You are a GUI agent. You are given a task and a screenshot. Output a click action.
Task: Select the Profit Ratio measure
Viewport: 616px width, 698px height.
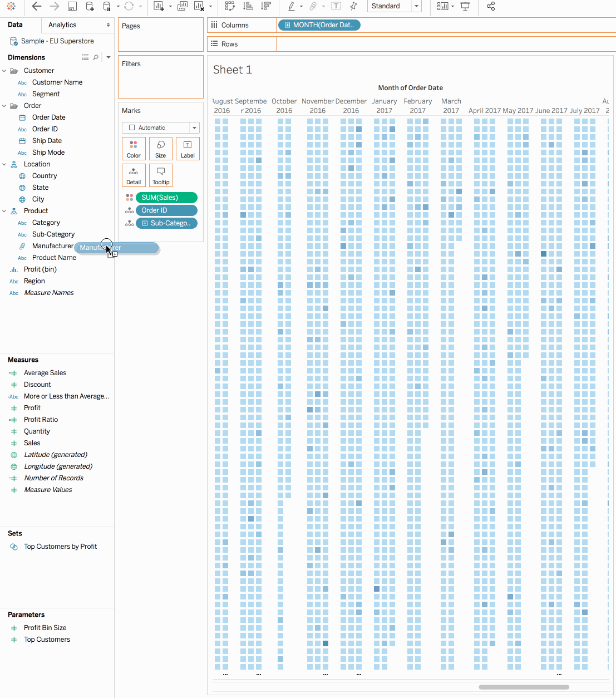coord(41,420)
